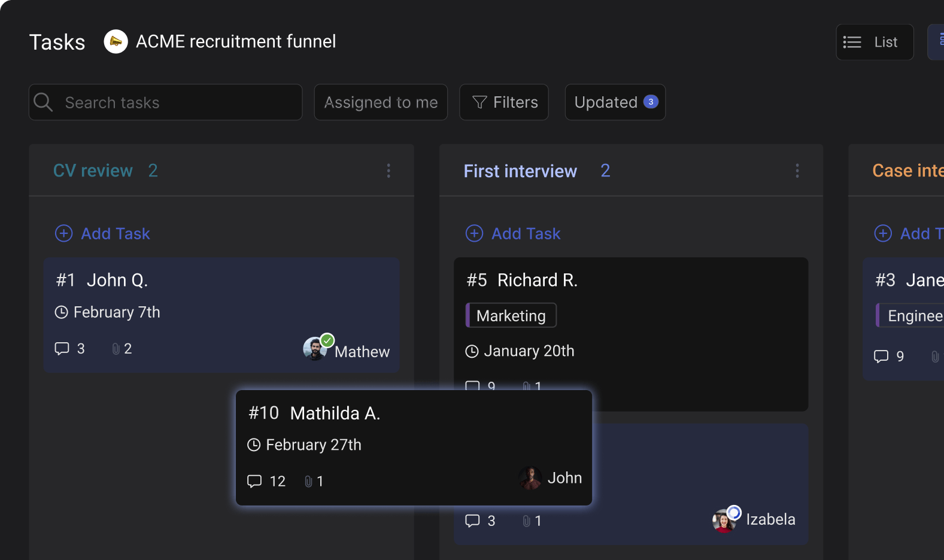Click the Filters funnel icon
The width and height of the screenshot is (944, 560).
point(479,102)
